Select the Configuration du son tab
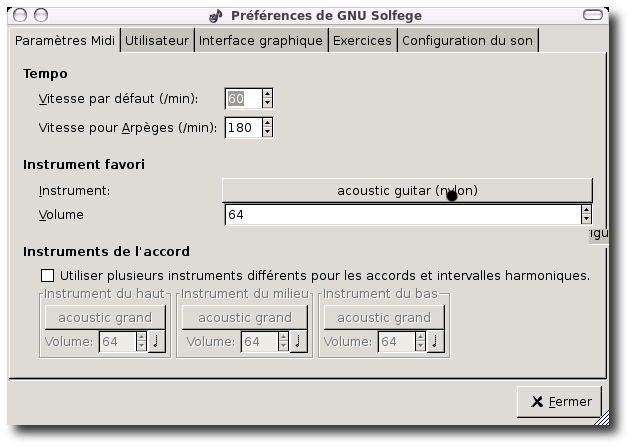This screenshot has width=632, height=448. point(468,40)
